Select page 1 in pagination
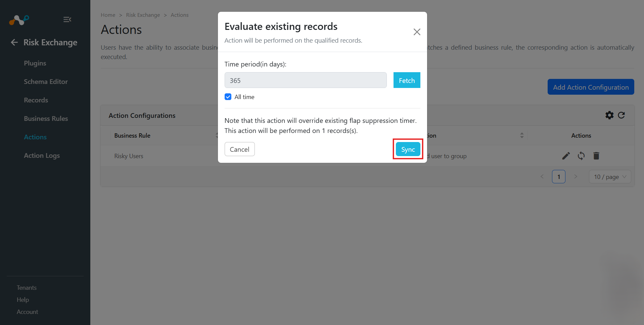 pos(559,177)
